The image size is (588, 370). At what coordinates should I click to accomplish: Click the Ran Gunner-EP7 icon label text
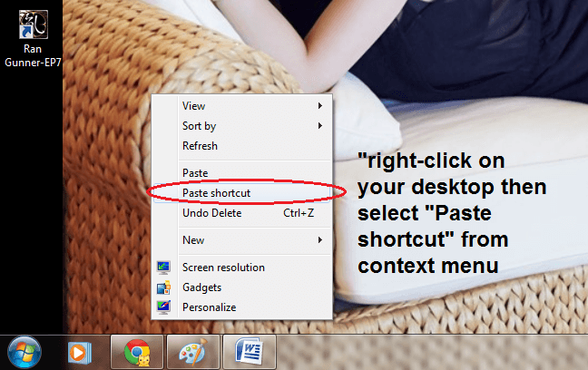pos(33,55)
